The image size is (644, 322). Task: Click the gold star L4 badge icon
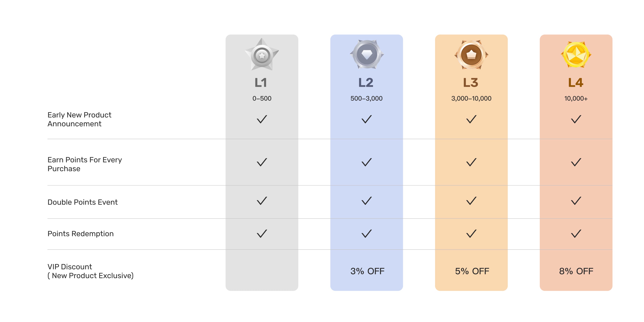click(576, 55)
